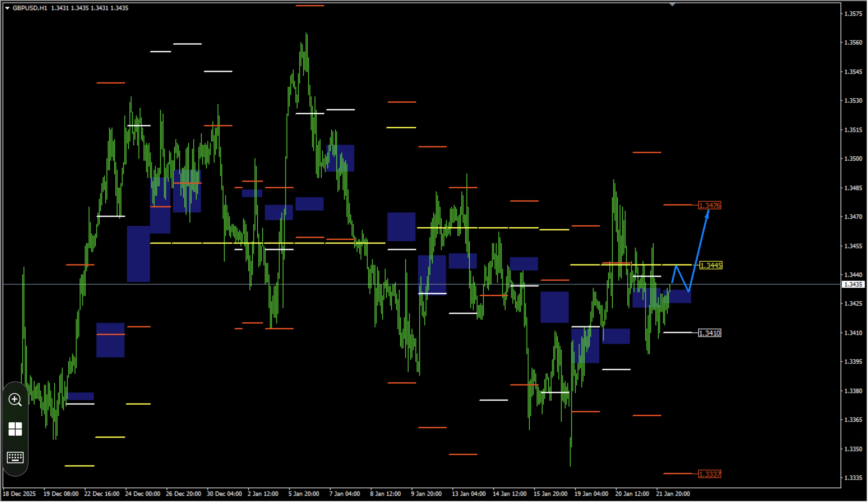This screenshot has height=502, width=868.
Task: Select the 1.3445 yellow price label
Action: pos(711,265)
